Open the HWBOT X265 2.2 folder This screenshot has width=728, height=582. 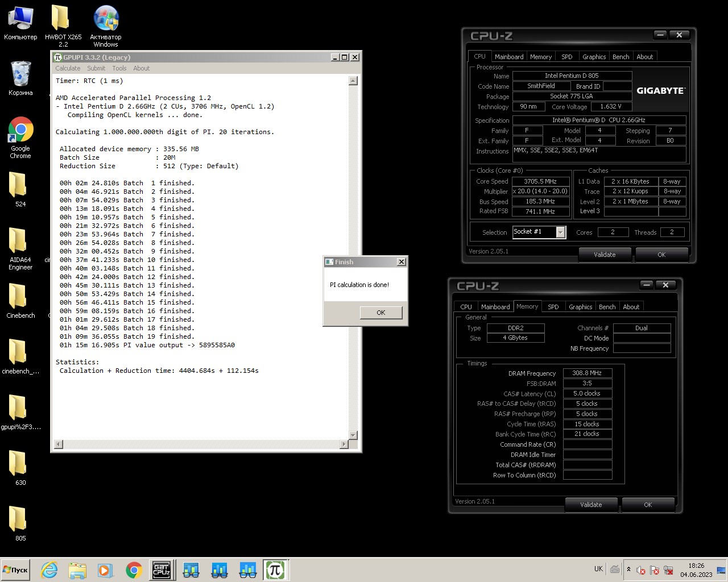point(63,26)
